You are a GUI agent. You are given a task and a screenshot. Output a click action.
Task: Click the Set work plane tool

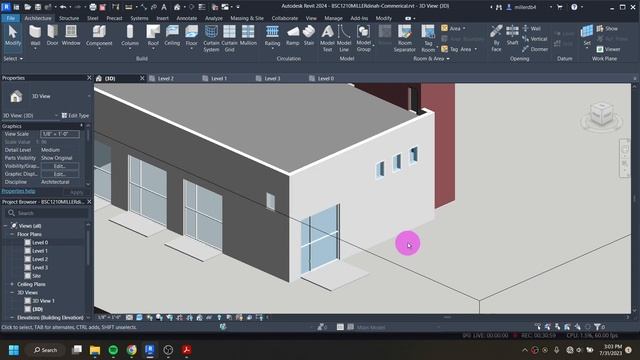pos(587,36)
